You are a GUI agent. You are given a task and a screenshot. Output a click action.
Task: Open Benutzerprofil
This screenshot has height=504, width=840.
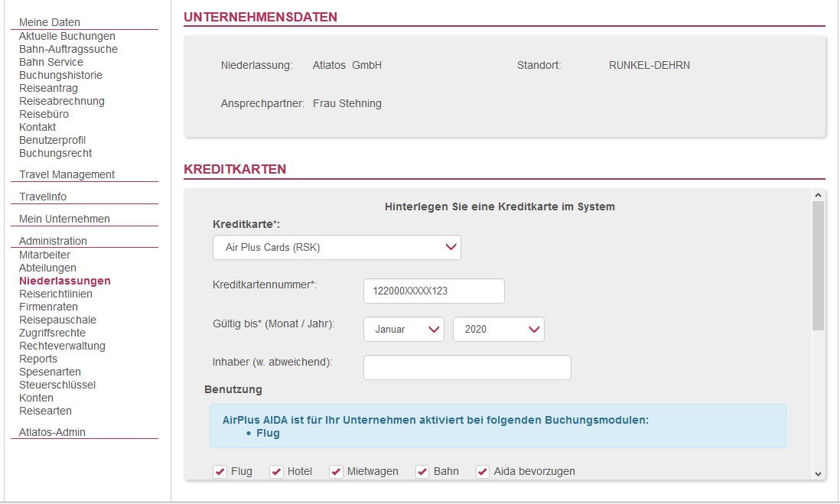[53, 140]
